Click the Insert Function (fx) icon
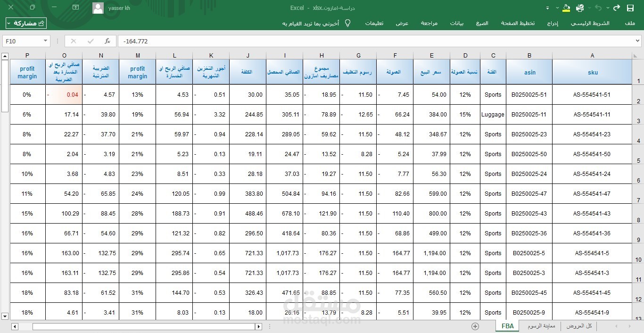Image resolution: width=644 pixels, height=333 pixels. 107,41
